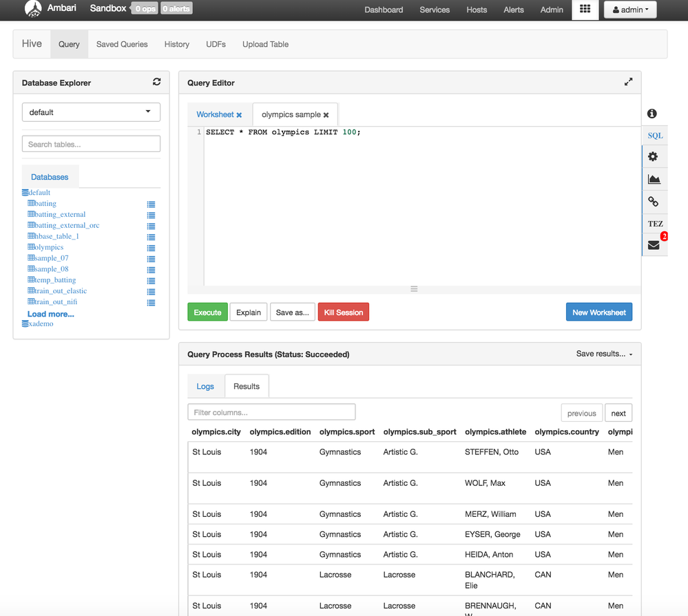Viewport: 688px width, 616px height.
Task: Show columns list for train_out_elastic table
Action: pos(151,292)
